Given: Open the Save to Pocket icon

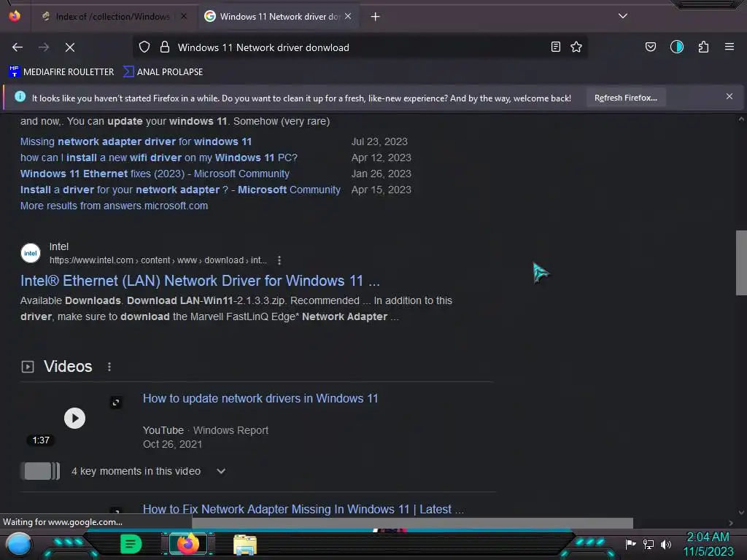Looking at the screenshot, I should [651, 47].
